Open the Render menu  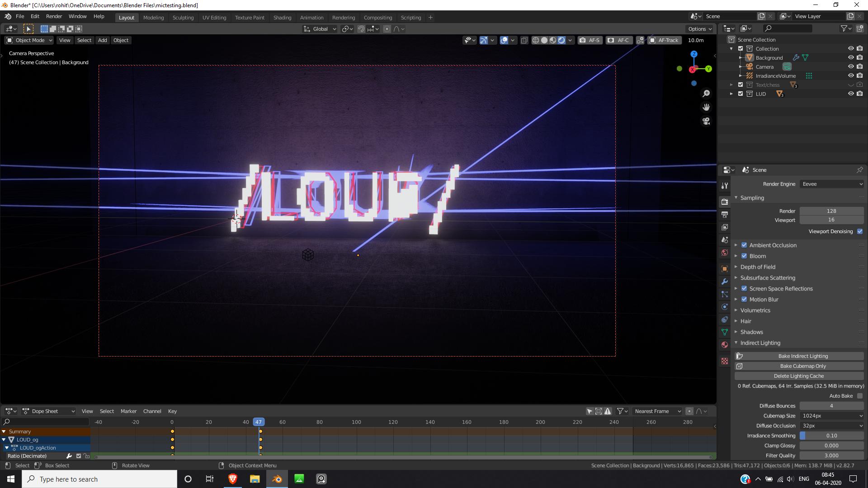pyautogui.click(x=54, y=16)
